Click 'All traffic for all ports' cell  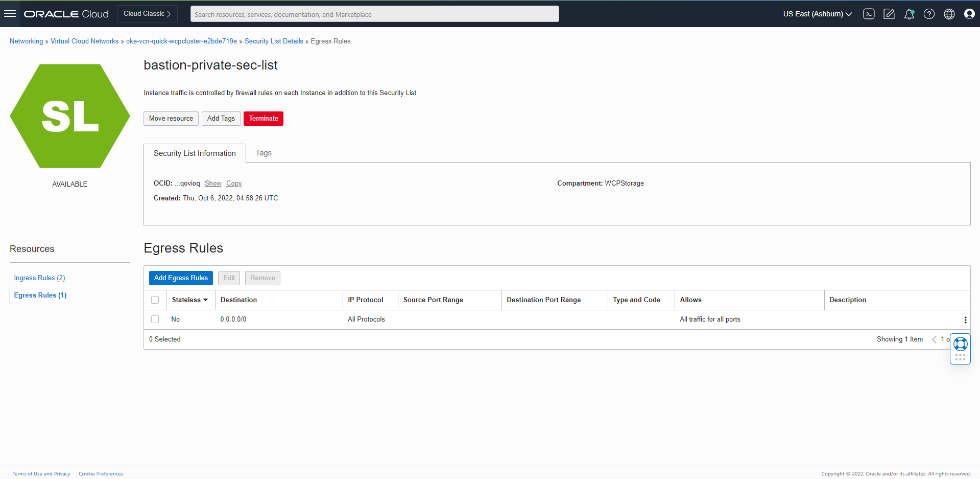click(x=710, y=320)
